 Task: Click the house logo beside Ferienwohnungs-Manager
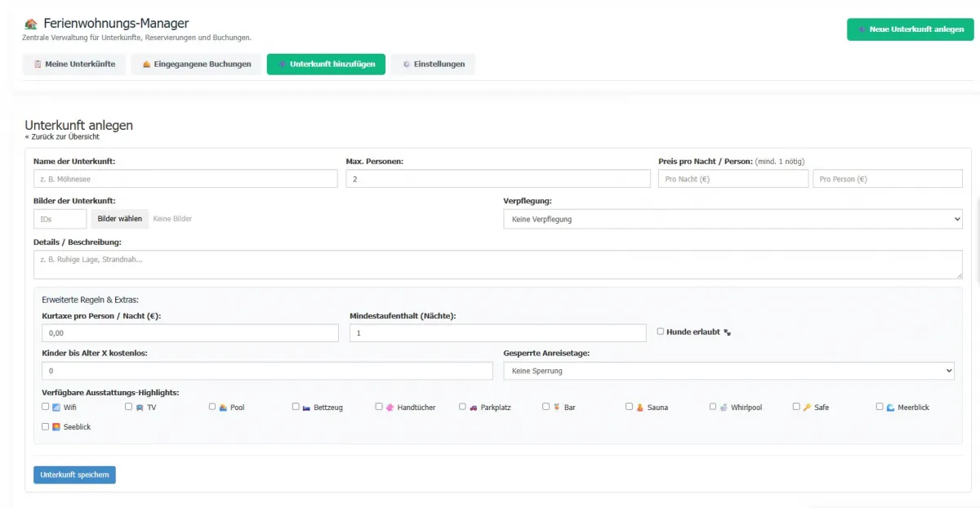31,25
